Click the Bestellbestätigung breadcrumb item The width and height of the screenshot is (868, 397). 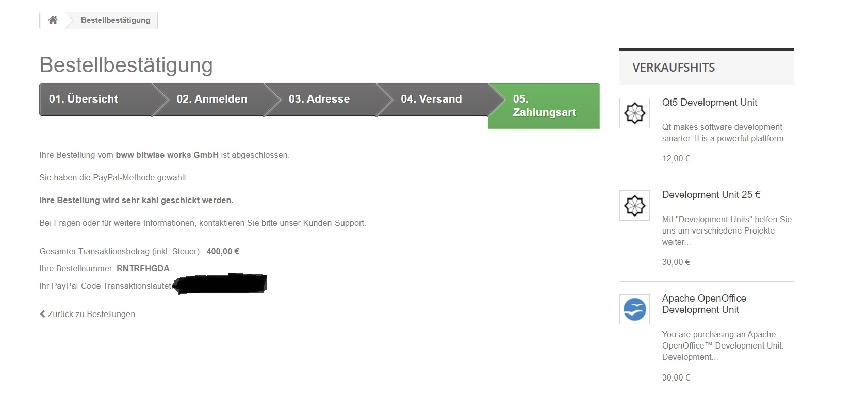[116, 20]
